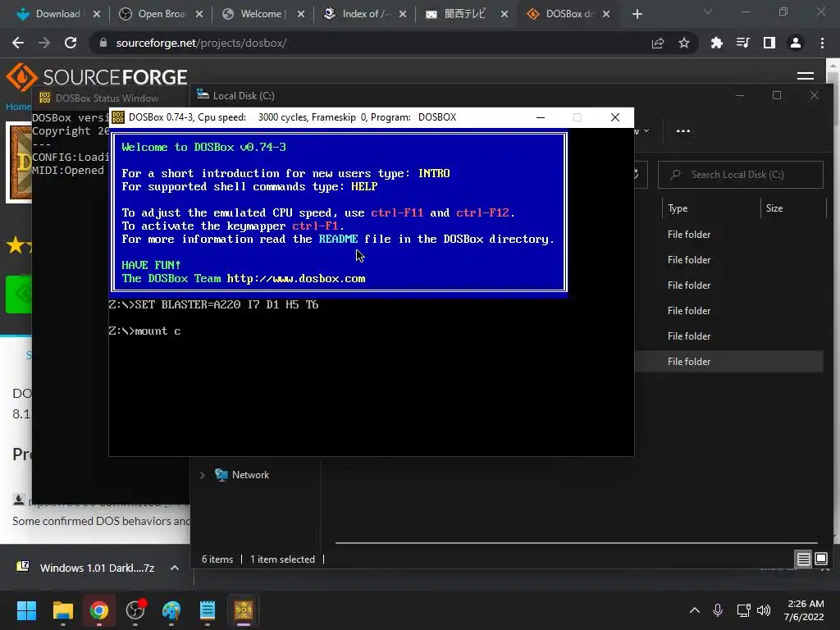Click the address bar URL sourceforge.net/projects/dosbox

202,43
